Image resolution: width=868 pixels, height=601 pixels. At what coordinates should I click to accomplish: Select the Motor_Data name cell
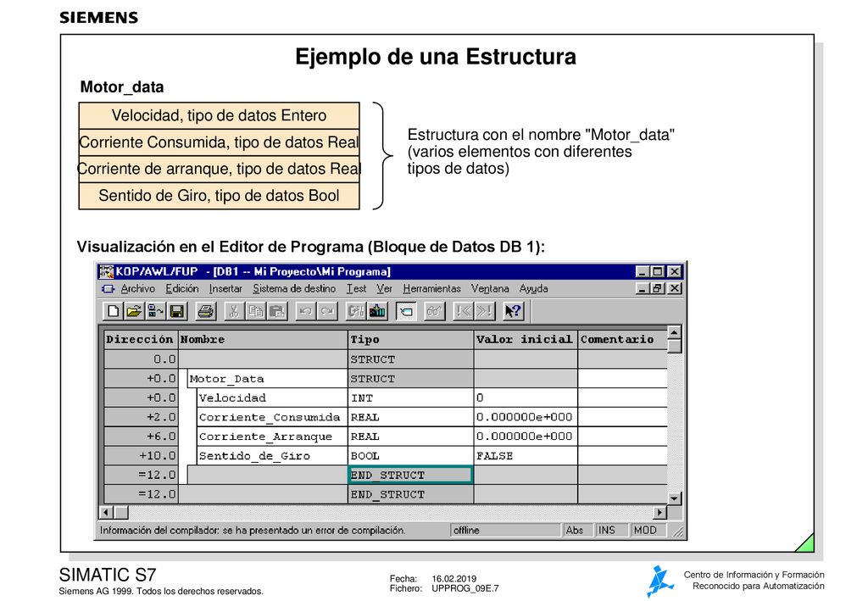[x=267, y=379]
